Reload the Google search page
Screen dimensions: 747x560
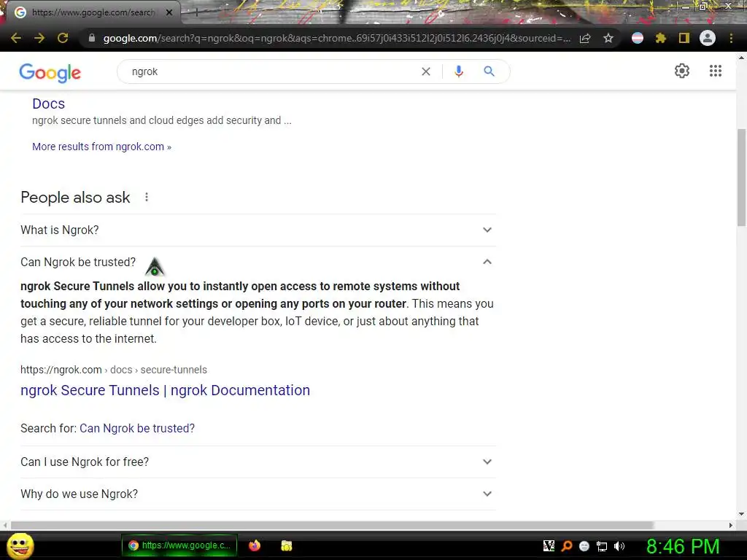(x=63, y=38)
